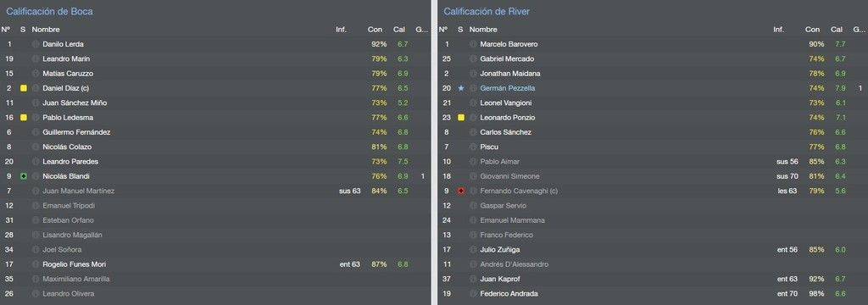Open info icon beside Marcelo Barovero
The image size is (868, 305).
coord(473,44)
